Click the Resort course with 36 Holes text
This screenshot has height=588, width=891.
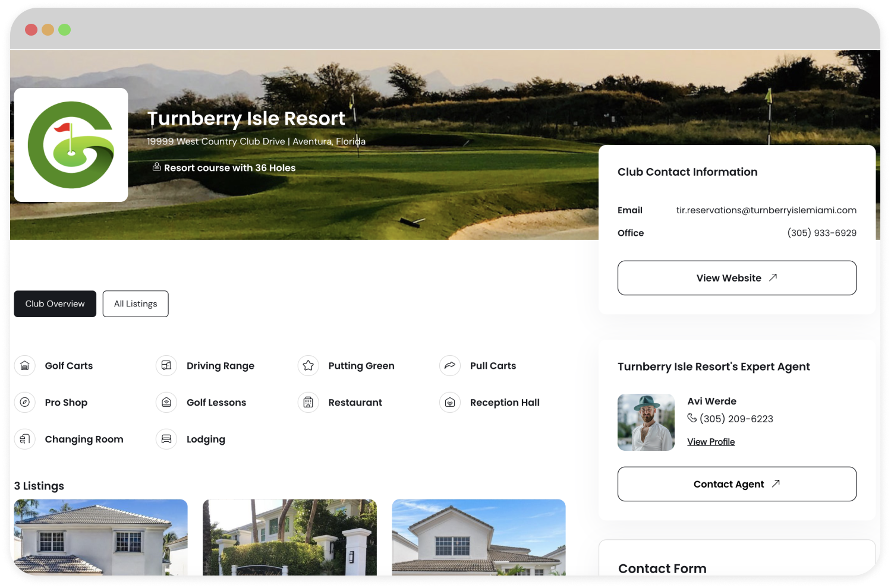click(x=229, y=168)
